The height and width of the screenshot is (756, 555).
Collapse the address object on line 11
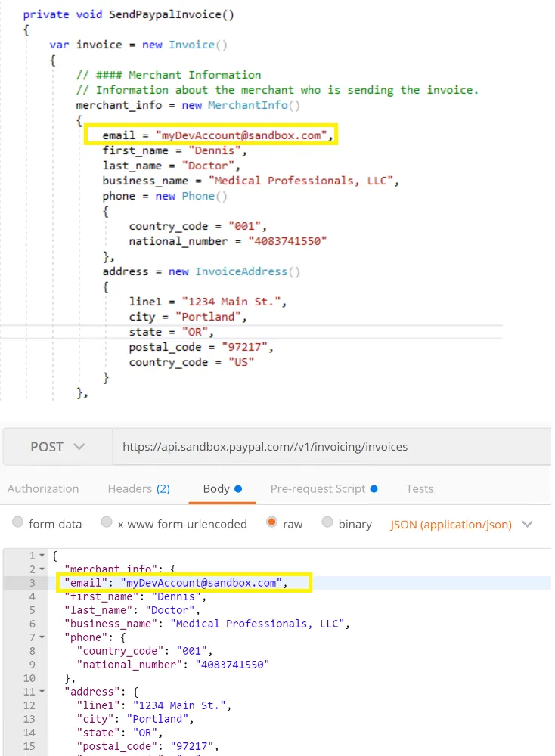point(42,692)
